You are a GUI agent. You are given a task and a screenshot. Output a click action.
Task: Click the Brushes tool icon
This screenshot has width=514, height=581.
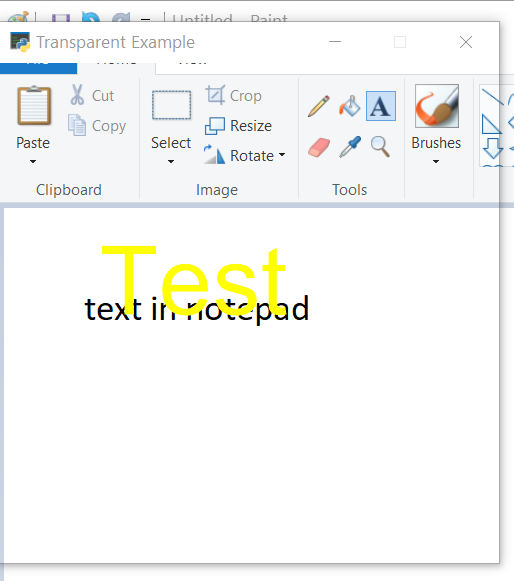pyautogui.click(x=437, y=106)
